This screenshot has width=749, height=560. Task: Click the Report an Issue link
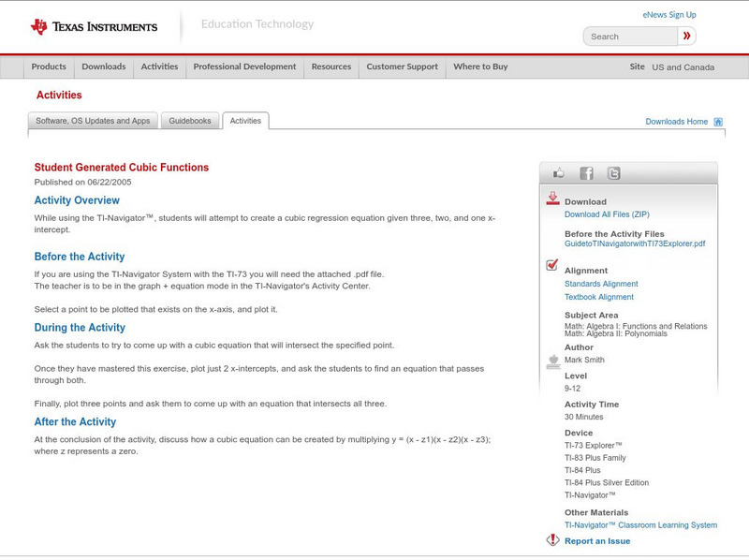tap(597, 541)
